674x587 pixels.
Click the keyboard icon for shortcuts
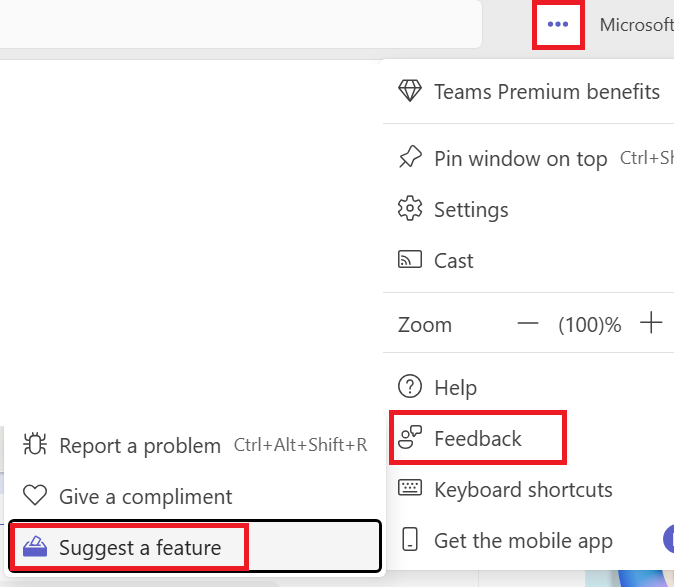click(x=410, y=488)
